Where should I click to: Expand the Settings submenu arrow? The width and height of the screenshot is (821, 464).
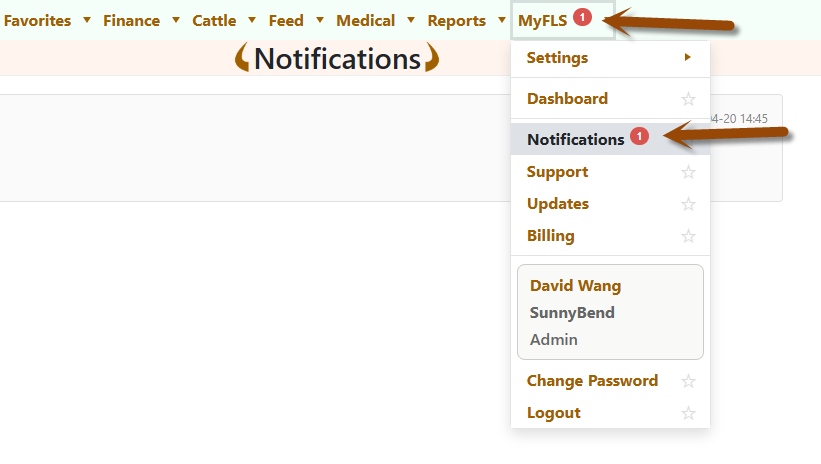coord(687,58)
